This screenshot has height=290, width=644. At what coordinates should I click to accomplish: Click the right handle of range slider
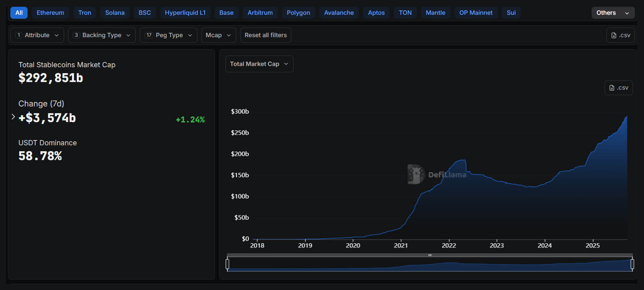pos(632,264)
